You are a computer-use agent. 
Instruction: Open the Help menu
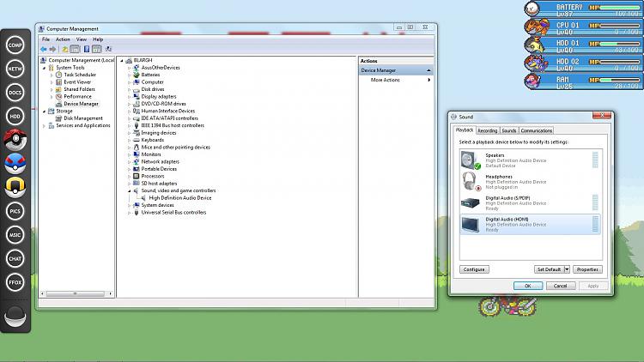pos(98,39)
